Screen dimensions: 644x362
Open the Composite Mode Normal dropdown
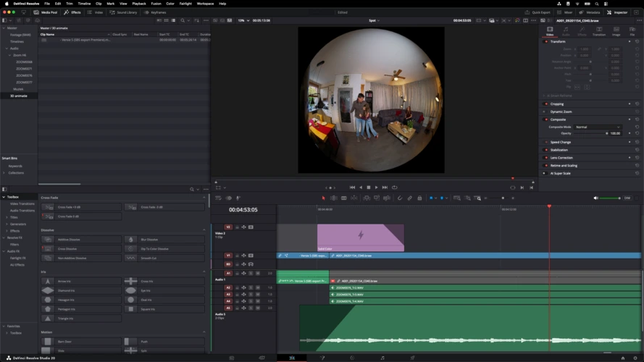pyautogui.click(x=597, y=127)
